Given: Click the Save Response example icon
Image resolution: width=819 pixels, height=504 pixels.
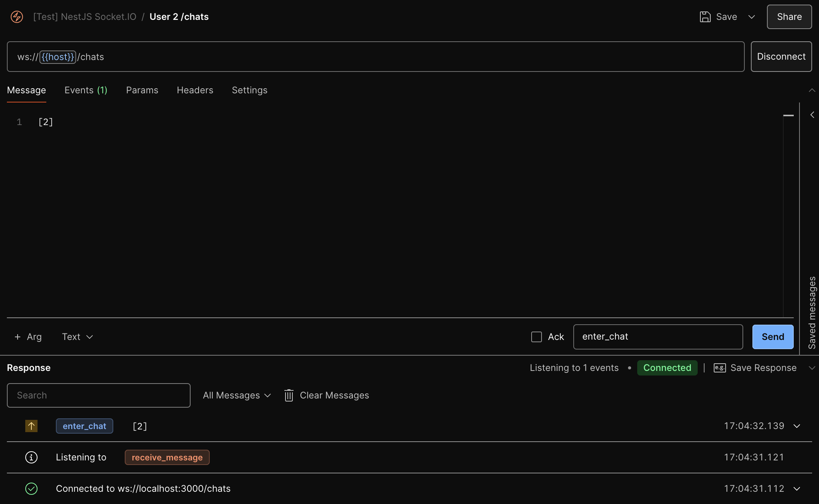Looking at the screenshot, I should (719, 368).
